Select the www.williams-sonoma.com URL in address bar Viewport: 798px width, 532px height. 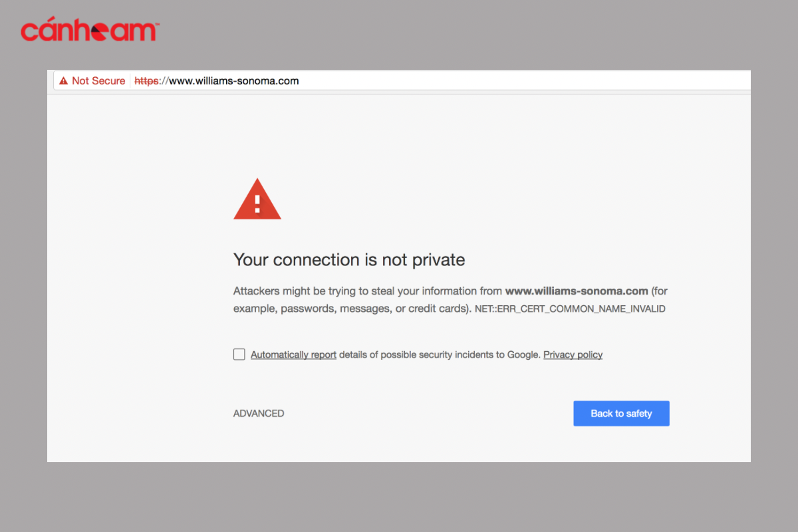point(217,81)
